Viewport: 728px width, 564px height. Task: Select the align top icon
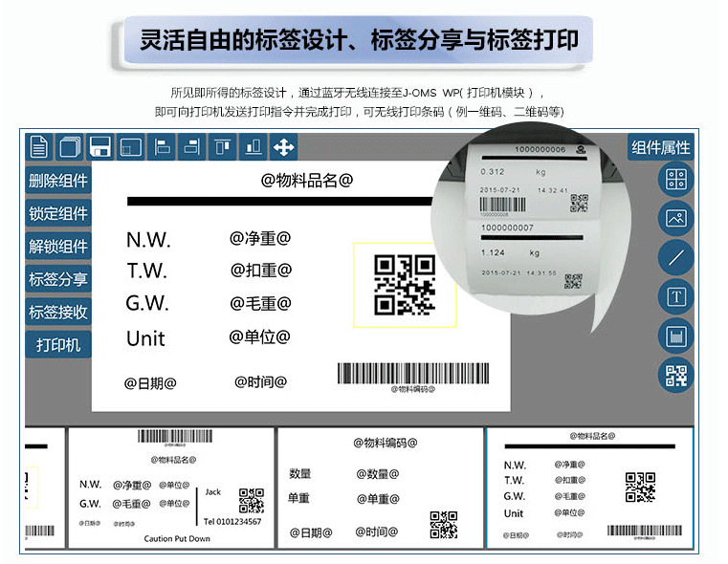coord(223,147)
